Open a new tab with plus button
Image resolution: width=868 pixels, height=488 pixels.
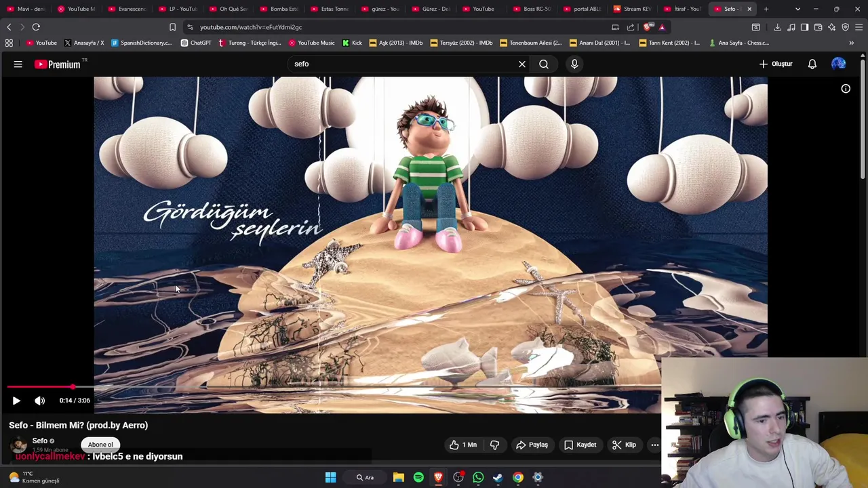[x=766, y=9]
